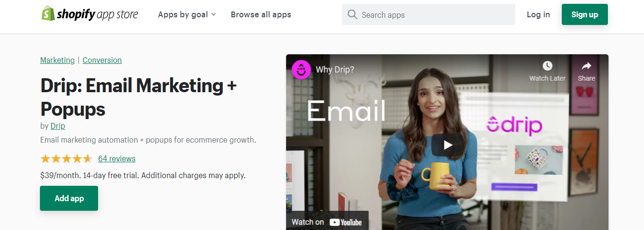Click the Drip developer link
The width and height of the screenshot is (644, 230).
tap(58, 126)
